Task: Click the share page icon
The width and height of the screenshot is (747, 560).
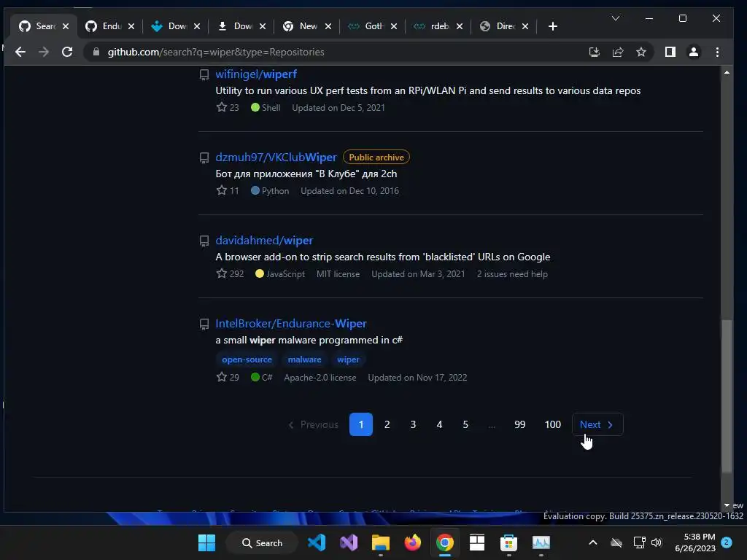Action: (618, 52)
